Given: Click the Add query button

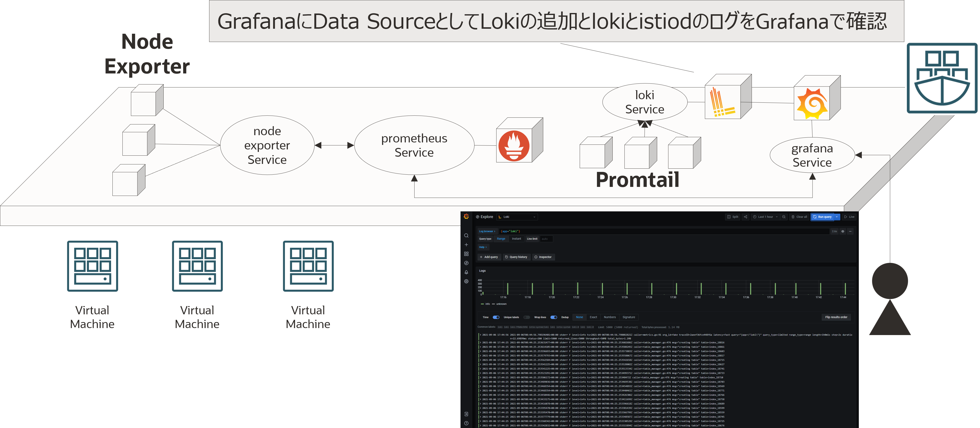Looking at the screenshot, I should [x=489, y=257].
